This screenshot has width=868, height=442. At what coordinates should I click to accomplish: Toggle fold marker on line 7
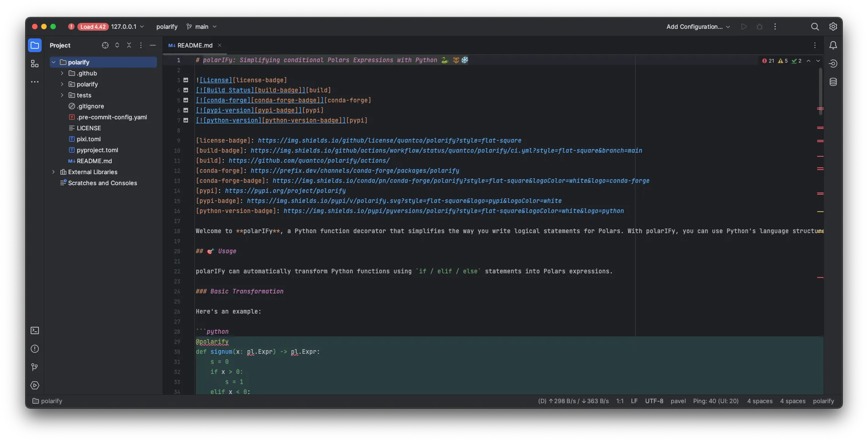click(186, 120)
